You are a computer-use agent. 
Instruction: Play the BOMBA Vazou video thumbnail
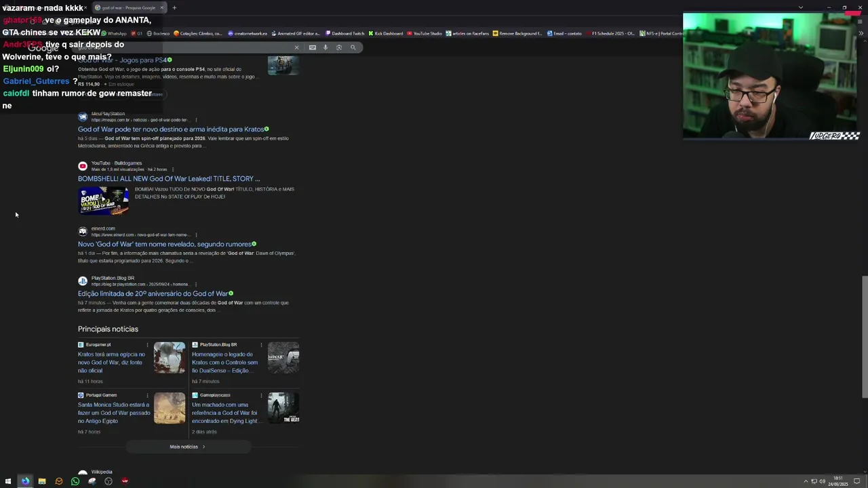(x=104, y=201)
